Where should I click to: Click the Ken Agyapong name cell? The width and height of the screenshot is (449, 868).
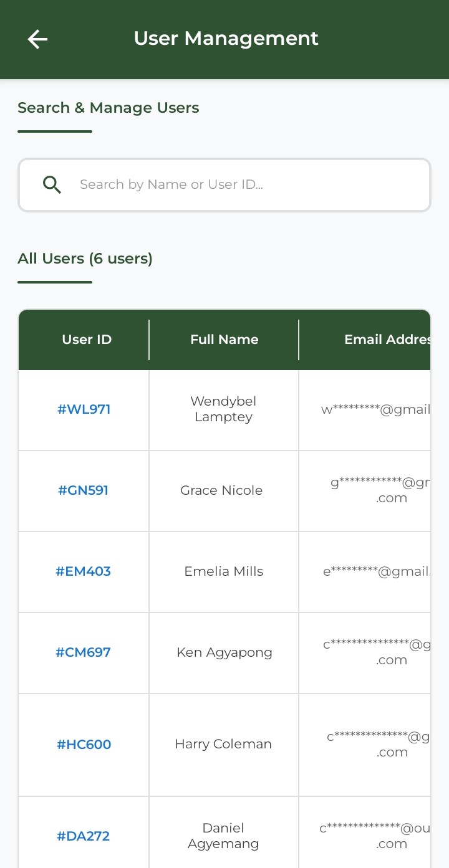[x=224, y=652]
